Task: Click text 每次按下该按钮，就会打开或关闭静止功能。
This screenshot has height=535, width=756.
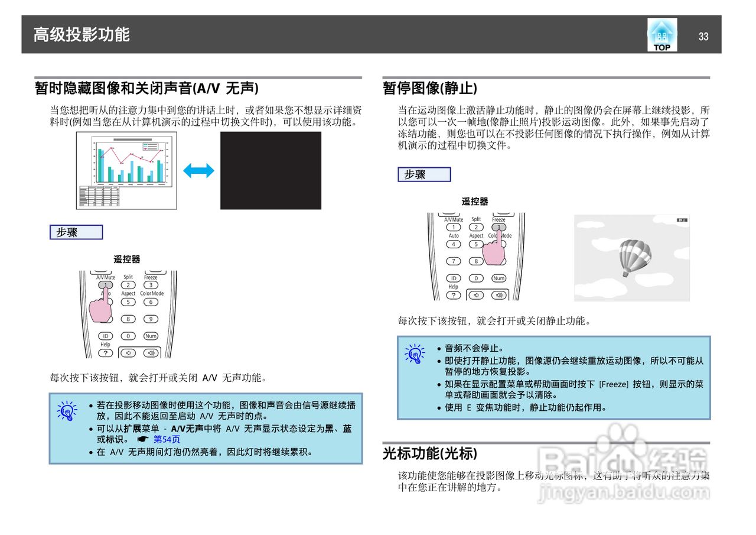Action: click(x=494, y=321)
